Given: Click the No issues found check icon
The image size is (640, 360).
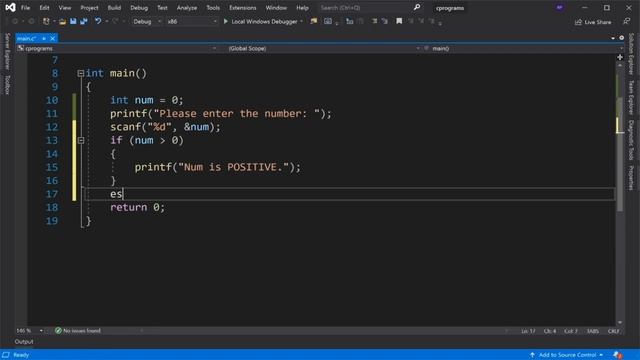Looking at the screenshot, I should (58, 331).
